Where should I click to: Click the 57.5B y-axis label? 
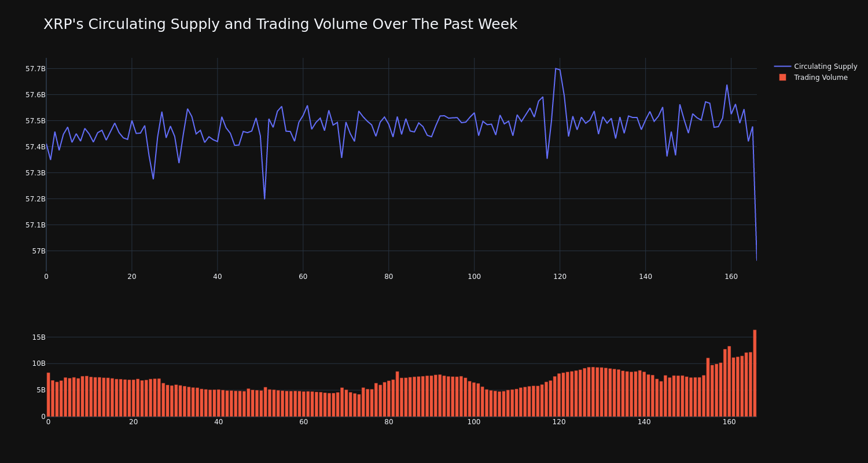tap(35, 121)
